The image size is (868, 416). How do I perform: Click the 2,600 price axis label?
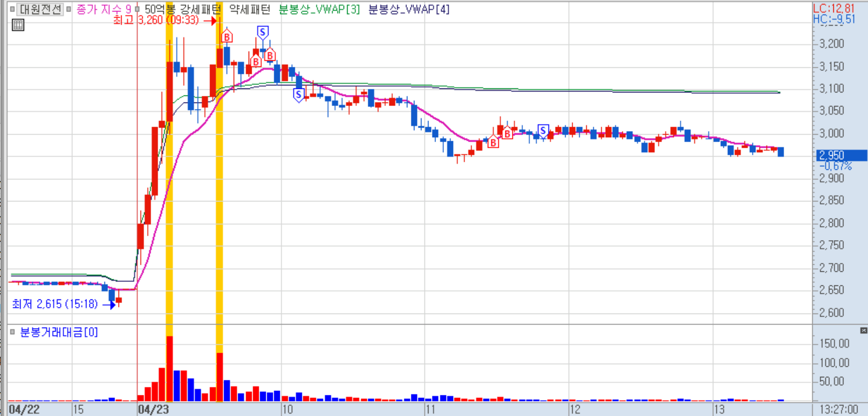point(832,313)
